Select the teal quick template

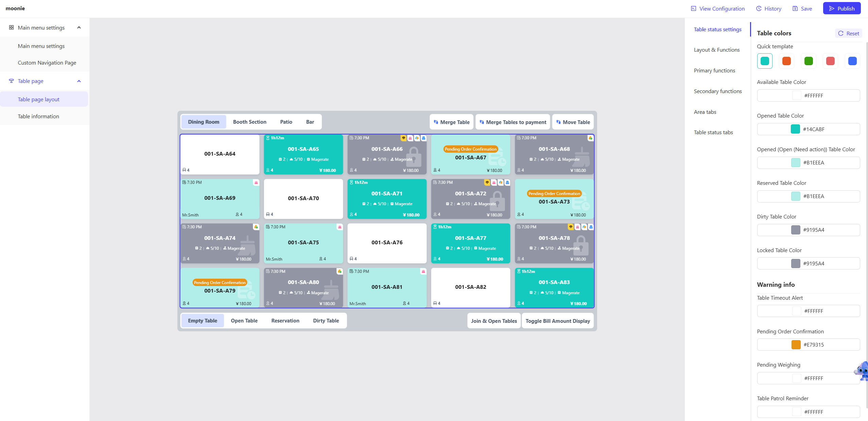click(764, 61)
